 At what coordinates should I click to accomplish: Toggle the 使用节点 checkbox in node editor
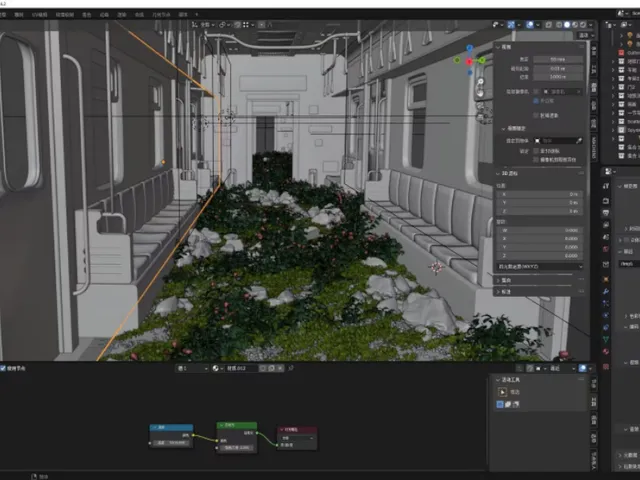click(5, 368)
